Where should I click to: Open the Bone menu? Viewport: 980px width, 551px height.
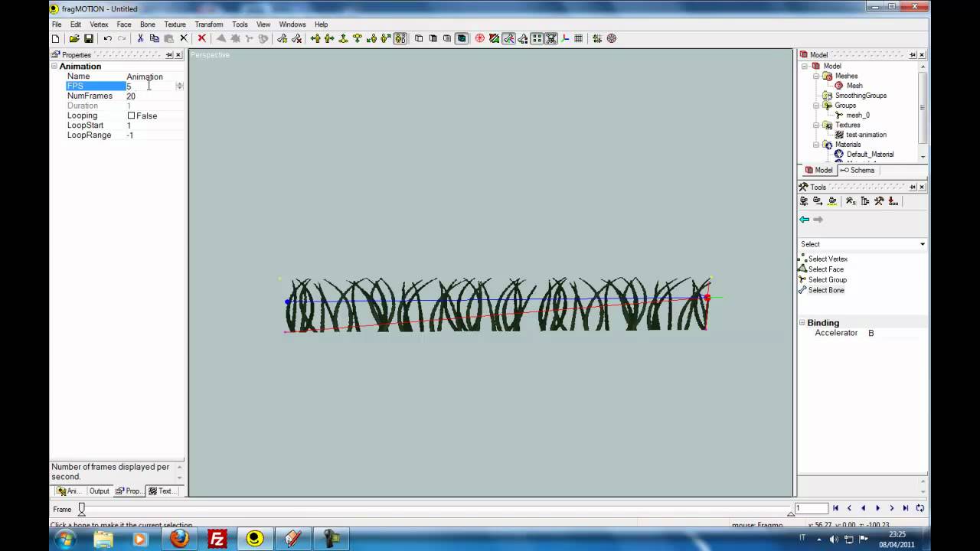[147, 24]
